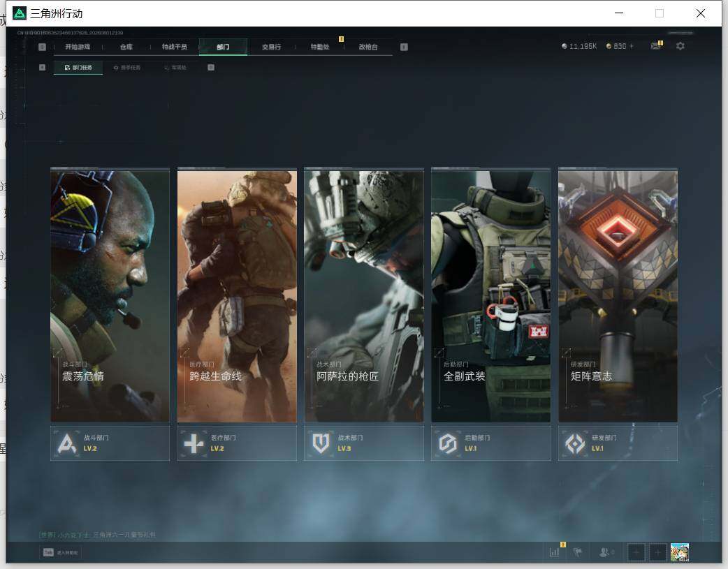This screenshot has height=569, width=728.
Task: Open the 跨越生命线 mission card
Action: pyautogui.click(x=237, y=296)
